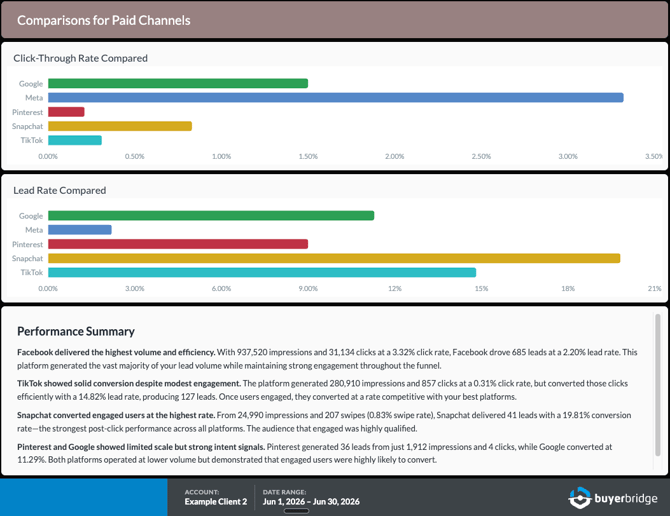
Task: Click the 'ACCOUNT:' footer label
Action: point(202,492)
